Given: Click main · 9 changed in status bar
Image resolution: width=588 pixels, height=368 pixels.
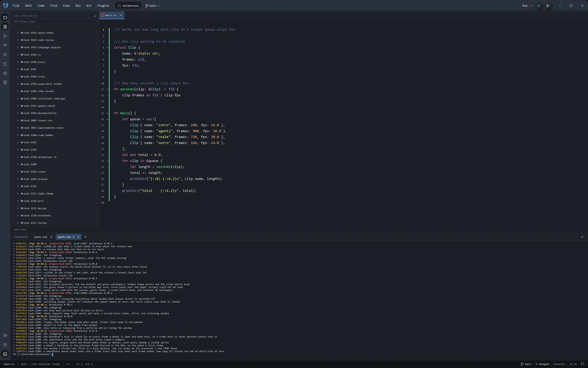Looking at the screenshot, I should pos(535,364).
